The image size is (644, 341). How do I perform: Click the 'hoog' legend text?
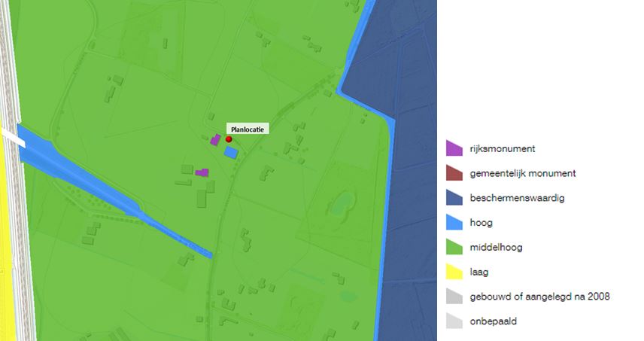pos(481,223)
